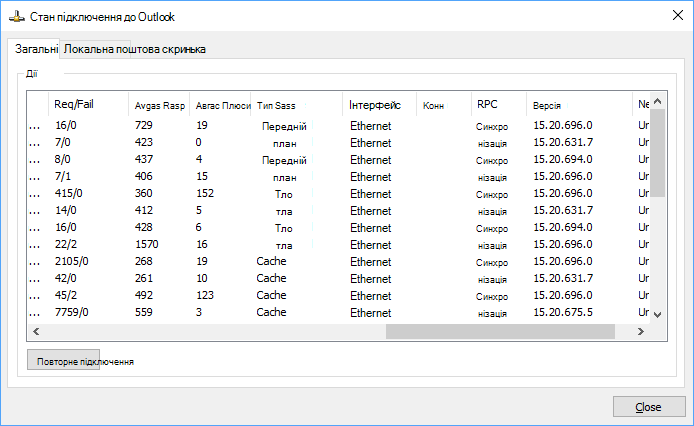Select the 45/2 Req/Fail cell

[66, 295]
